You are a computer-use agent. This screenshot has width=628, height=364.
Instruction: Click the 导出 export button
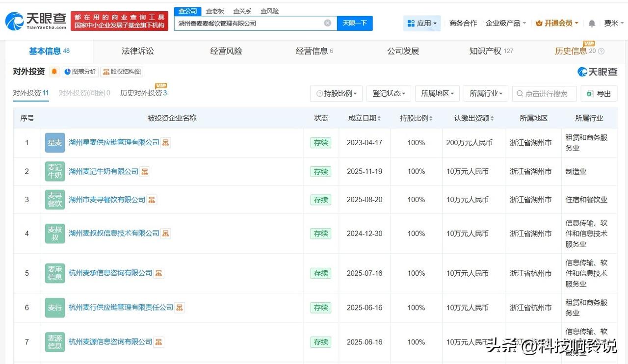pyautogui.click(x=599, y=93)
